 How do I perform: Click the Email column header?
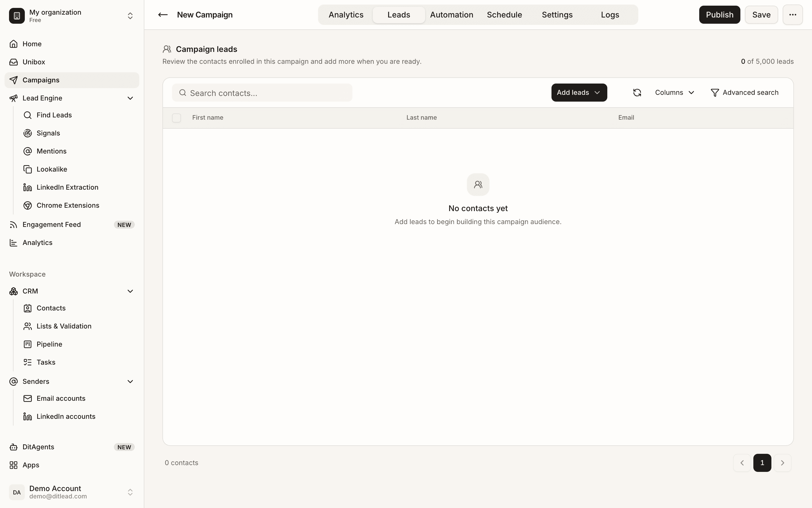pyautogui.click(x=626, y=118)
